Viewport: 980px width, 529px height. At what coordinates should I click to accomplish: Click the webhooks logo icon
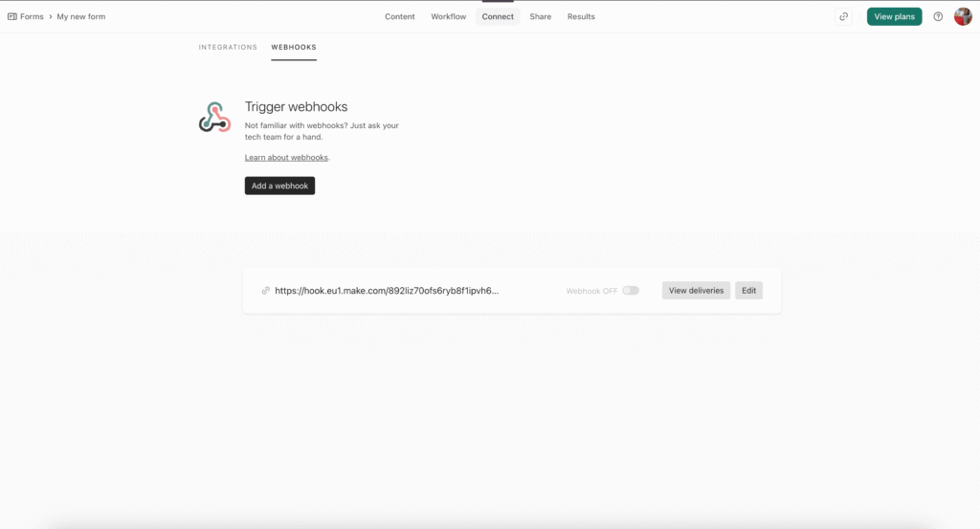(214, 118)
